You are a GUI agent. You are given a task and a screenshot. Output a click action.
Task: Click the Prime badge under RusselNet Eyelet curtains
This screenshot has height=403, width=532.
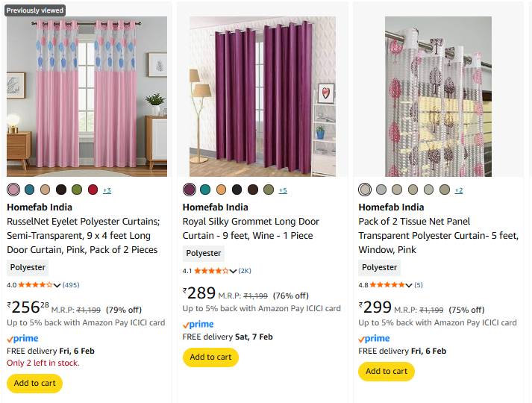click(22, 338)
